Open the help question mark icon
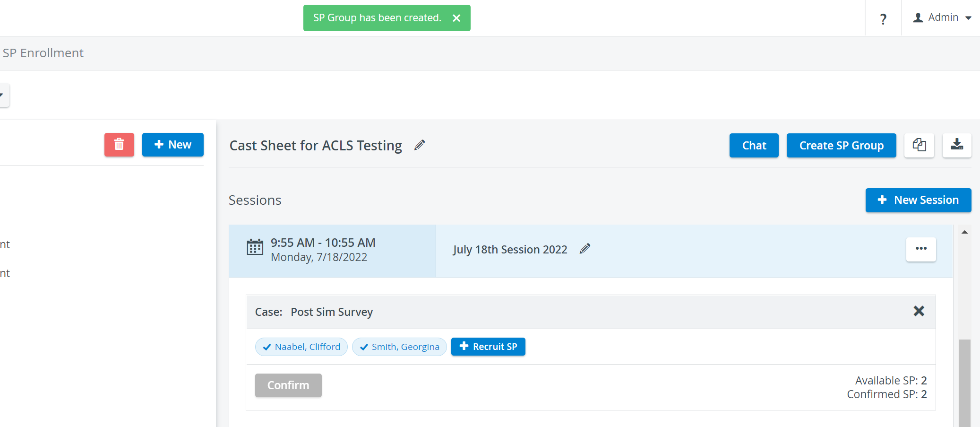 click(883, 18)
